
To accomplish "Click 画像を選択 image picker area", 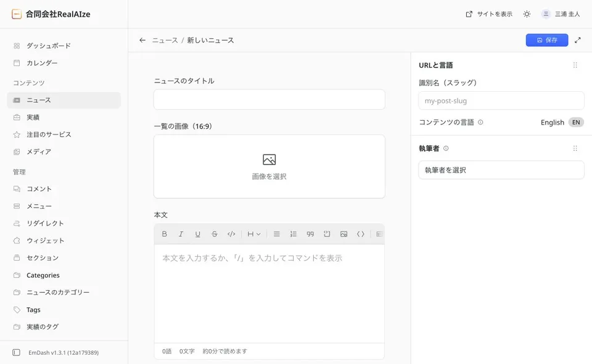I will click(269, 166).
